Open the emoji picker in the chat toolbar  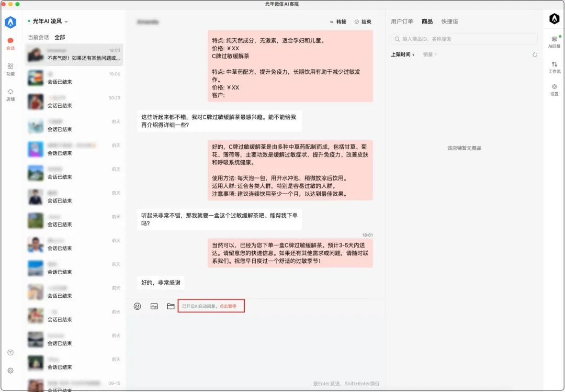click(x=137, y=306)
